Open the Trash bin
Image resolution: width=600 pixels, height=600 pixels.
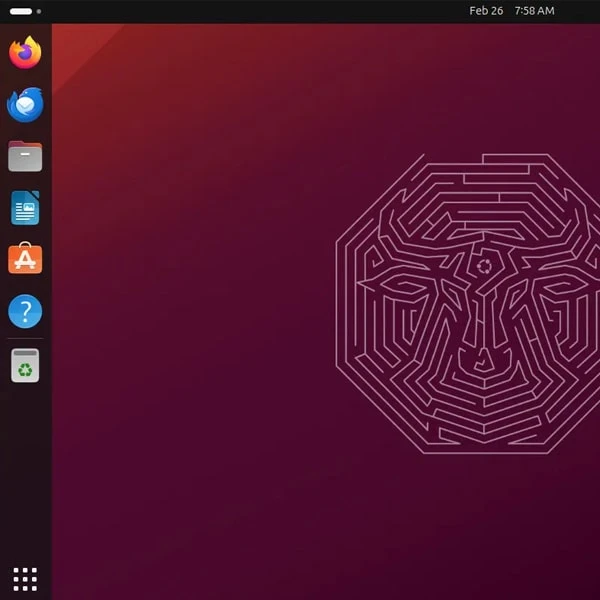pyautogui.click(x=25, y=366)
